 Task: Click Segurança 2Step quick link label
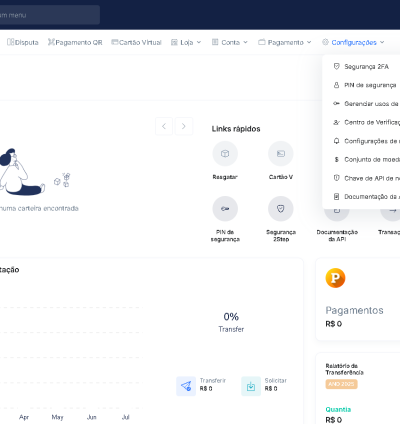click(x=281, y=236)
